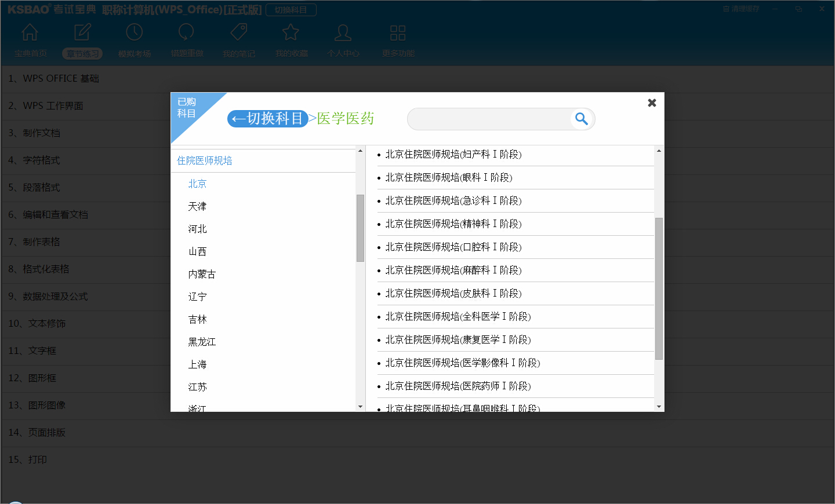The image size is (835, 504).
Task: Click the subject search input field
Action: coord(490,119)
